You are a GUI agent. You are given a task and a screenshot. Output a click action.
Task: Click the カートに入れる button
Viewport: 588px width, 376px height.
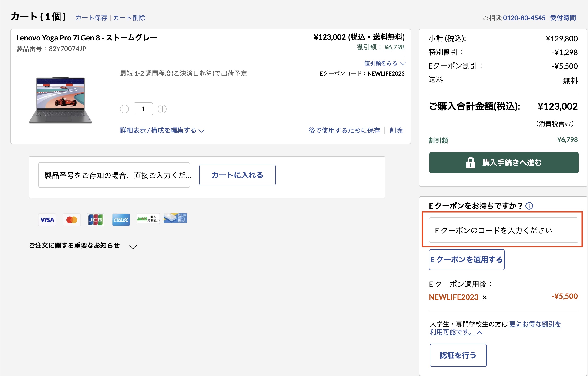(237, 175)
